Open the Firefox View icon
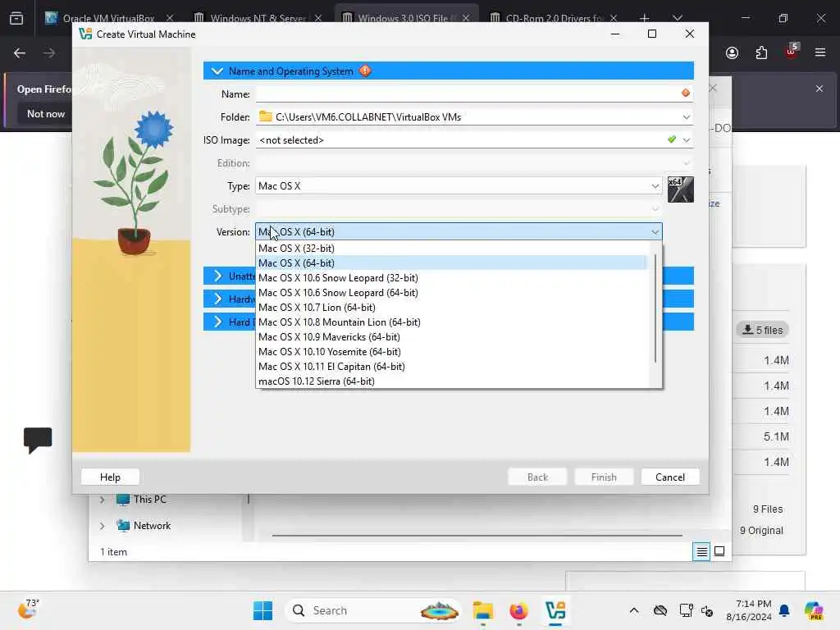This screenshot has width=840, height=630. tap(16, 18)
